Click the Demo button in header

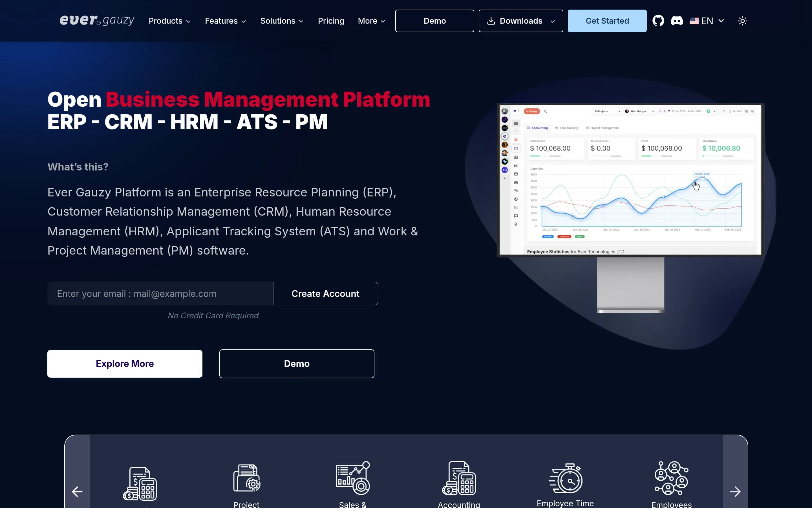coord(434,21)
